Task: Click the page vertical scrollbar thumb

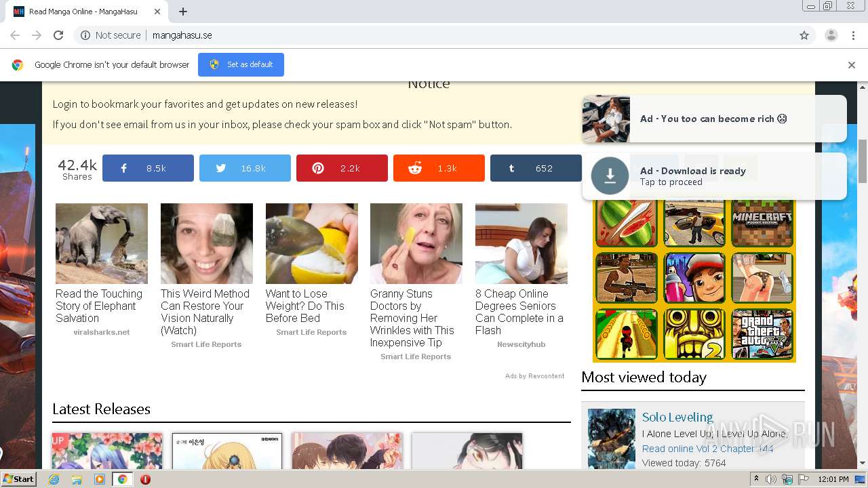Action: coord(863,161)
